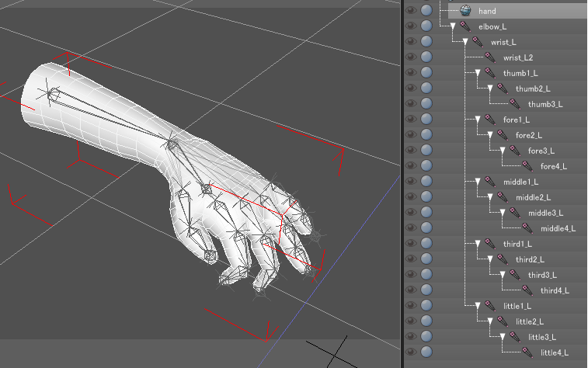This screenshot has height=368, width=588.
Task: Click the joint icon of middle4_L
Action: [x=527, y=228]
